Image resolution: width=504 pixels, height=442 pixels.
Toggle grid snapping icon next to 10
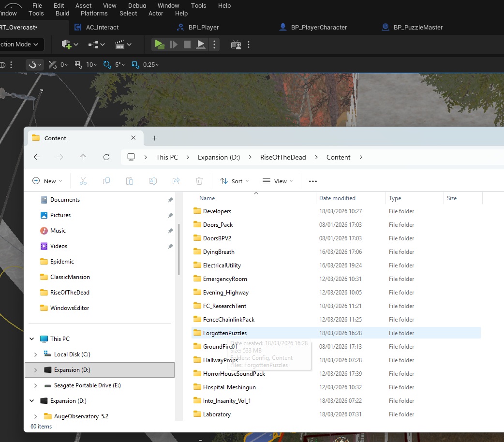coord(78,65)
